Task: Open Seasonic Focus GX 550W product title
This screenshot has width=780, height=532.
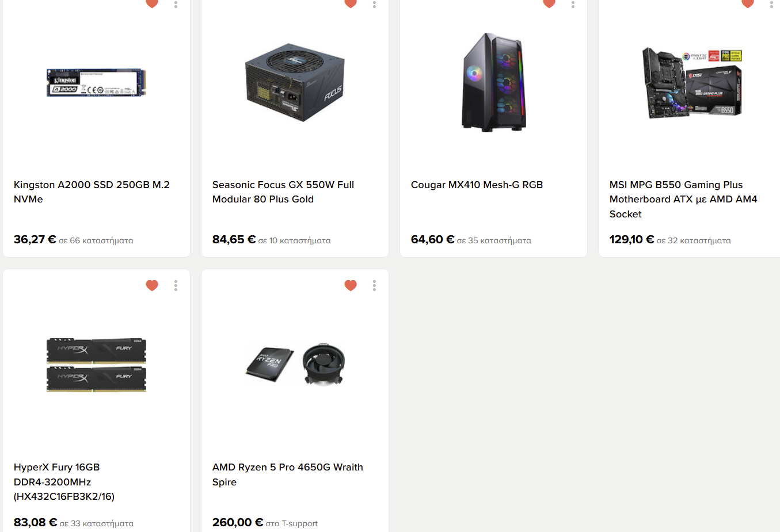Action: 283,192
